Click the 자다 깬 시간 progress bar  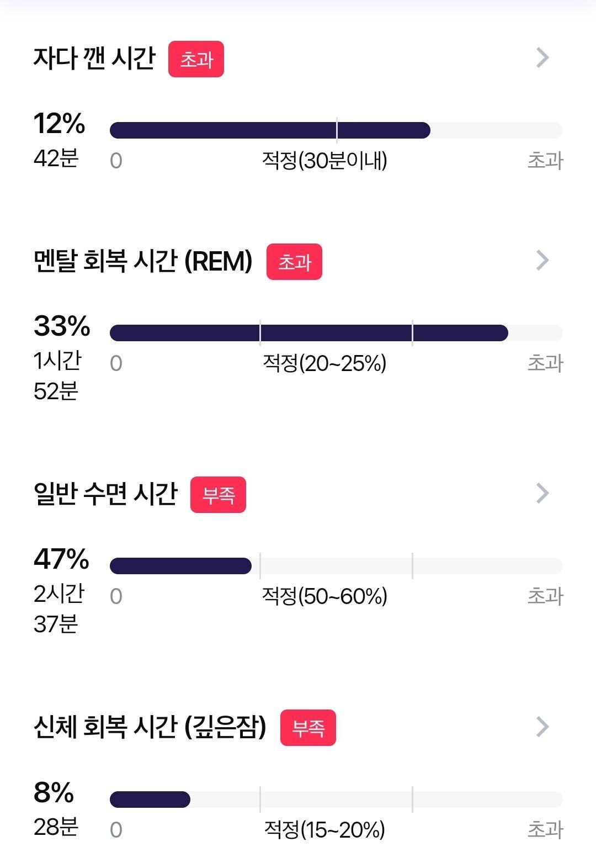click(336, 130)
